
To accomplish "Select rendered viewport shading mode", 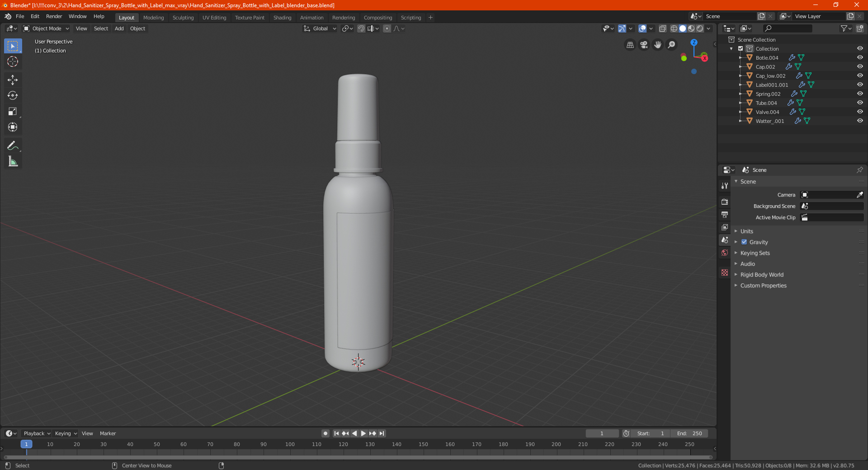I will pos(700,28).
